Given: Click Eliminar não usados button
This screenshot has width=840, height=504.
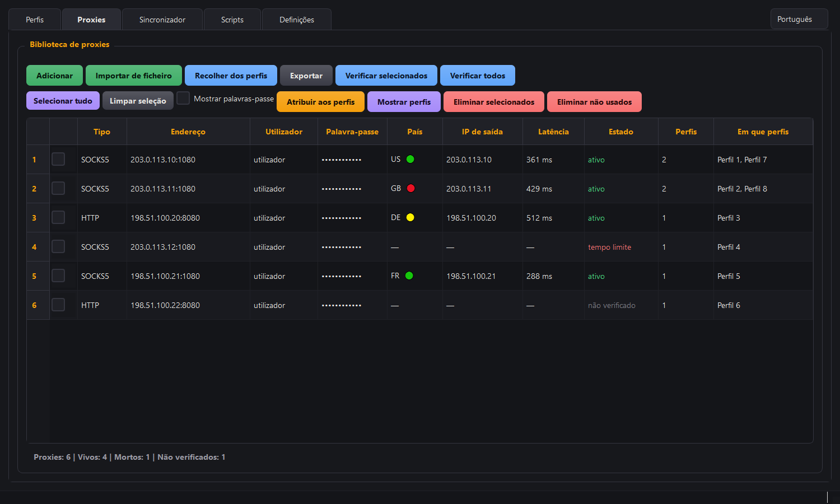Looking at the screenshot, I should coord(594,102).
